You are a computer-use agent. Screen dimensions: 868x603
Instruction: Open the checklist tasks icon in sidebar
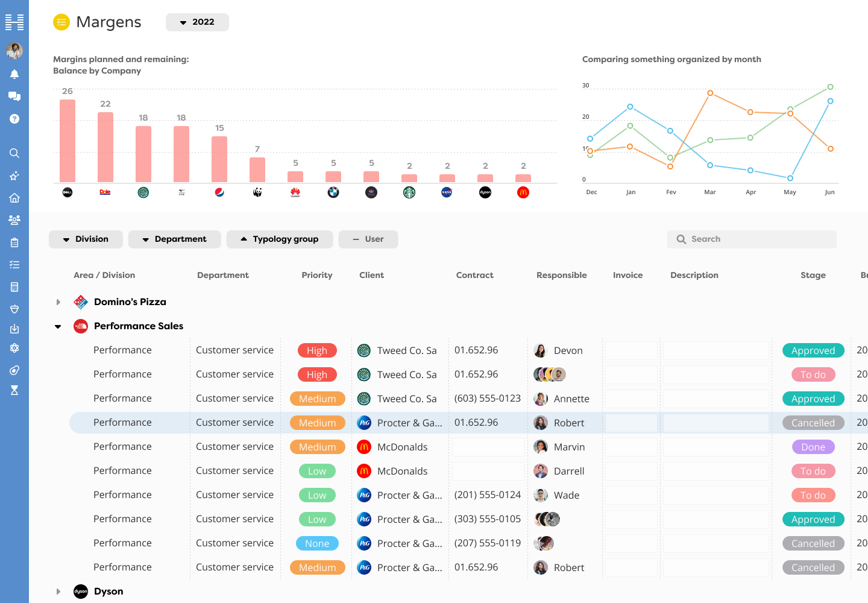point(14,265)
